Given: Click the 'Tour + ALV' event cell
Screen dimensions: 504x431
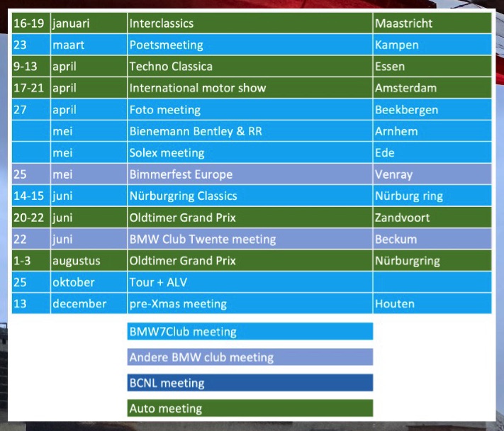Looking at the screenshot, I should pyautogui.click(x=250, y=282).
